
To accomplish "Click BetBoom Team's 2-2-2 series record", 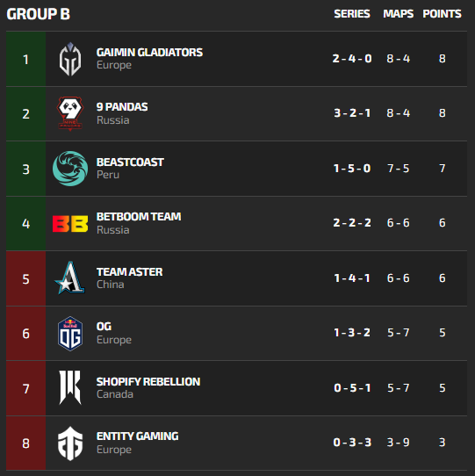I will coord(352,223).
